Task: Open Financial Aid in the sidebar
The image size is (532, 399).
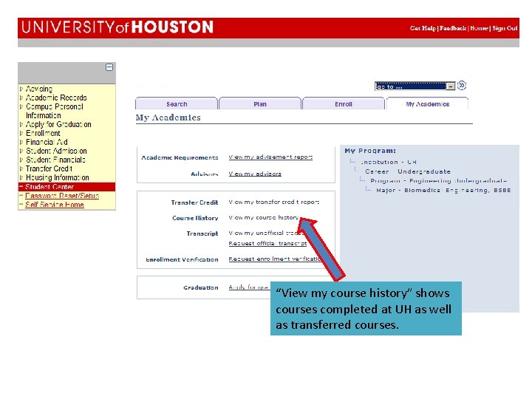Action: coord(47,142)
